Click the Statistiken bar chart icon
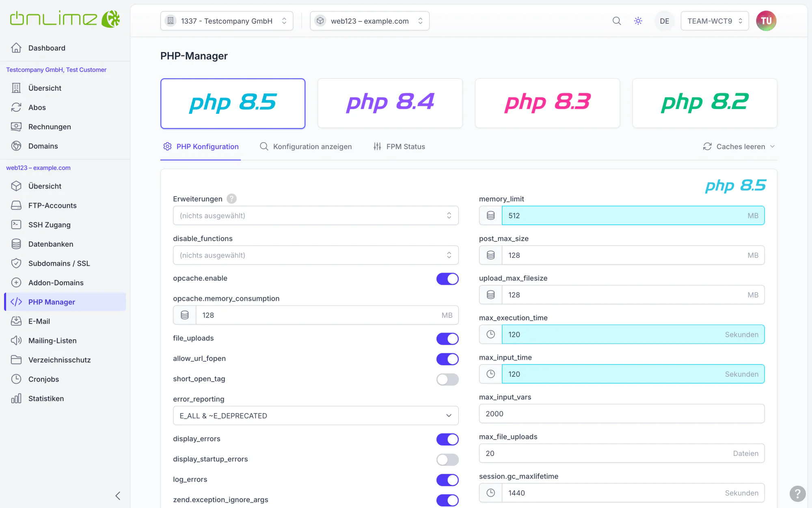The width and height of the screenshot is (812, 508). point(16,399)
